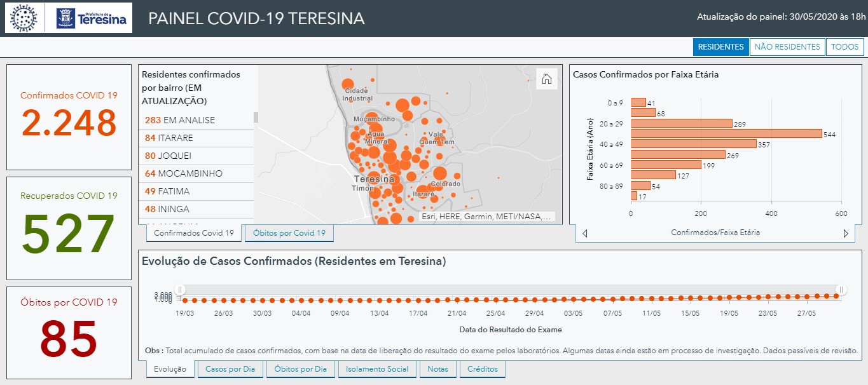868x385 pixels.
Task: Select the RESIDENTES filter
Action: pos(720,47)
